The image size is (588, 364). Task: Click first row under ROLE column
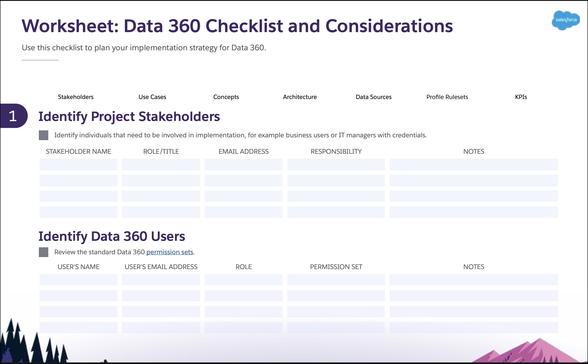[243, 280]
